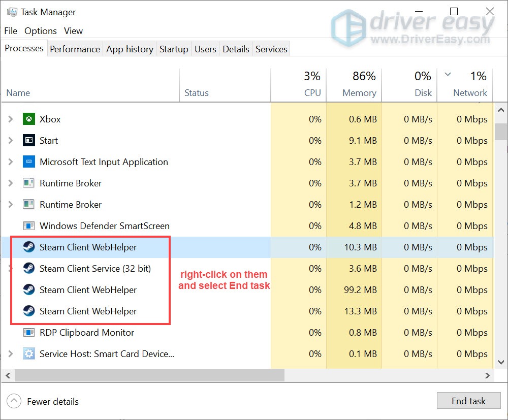The height and width of the screenshot is (420, 508).
Task: Expand the Service Host: Smart Card Device row
Action: pyautogui.click(x=10, y=354)
